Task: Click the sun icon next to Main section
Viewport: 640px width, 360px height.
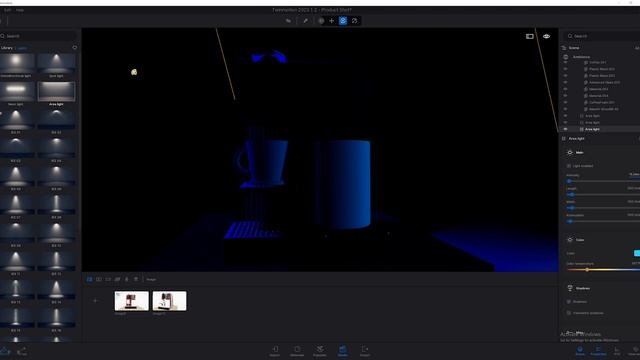Action: pos(570,152)
